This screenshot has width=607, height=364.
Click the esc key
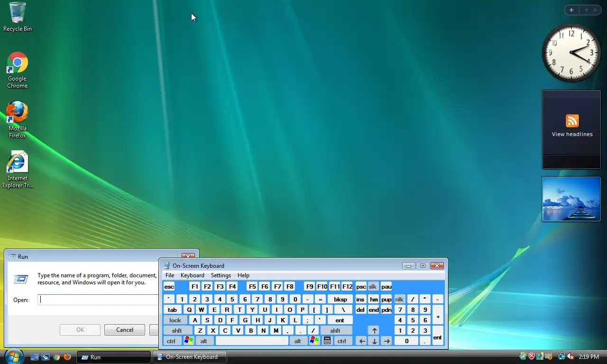(169, 286)
